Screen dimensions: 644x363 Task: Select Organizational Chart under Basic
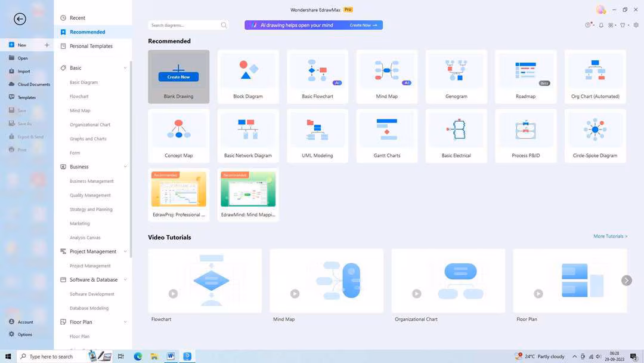[x=90, y=125]
